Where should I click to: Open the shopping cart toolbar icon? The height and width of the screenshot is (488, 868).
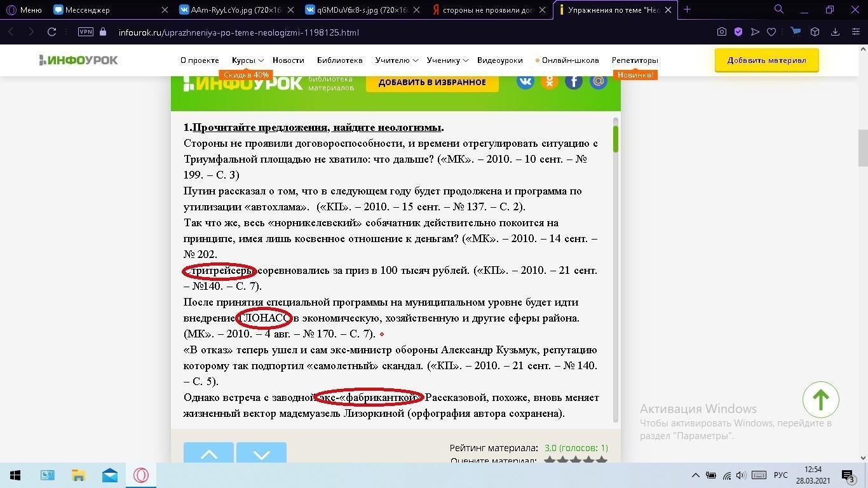click(795, 32)
